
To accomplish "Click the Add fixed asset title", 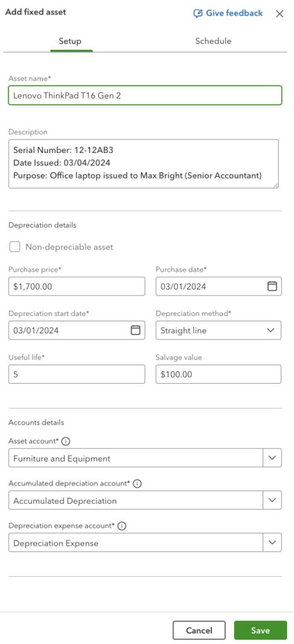I will coord(35,13).
